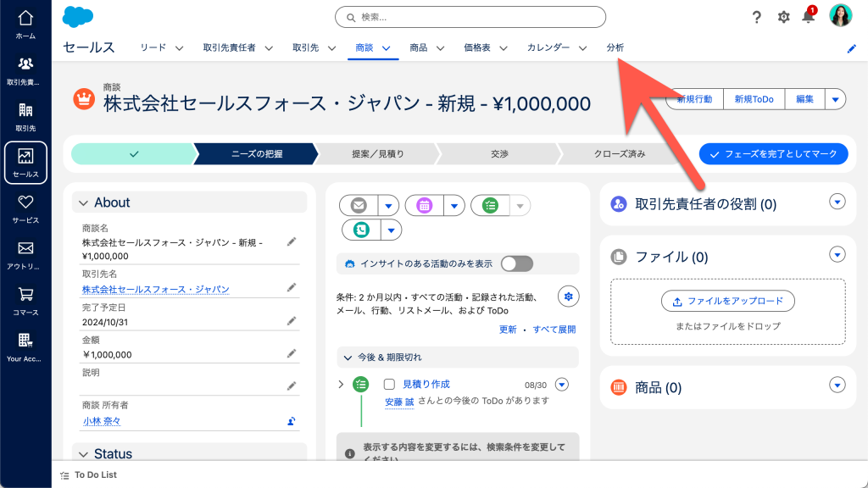868x488 pixels.
Task: Click the ファイルをアップロード button
Action: 728,301
